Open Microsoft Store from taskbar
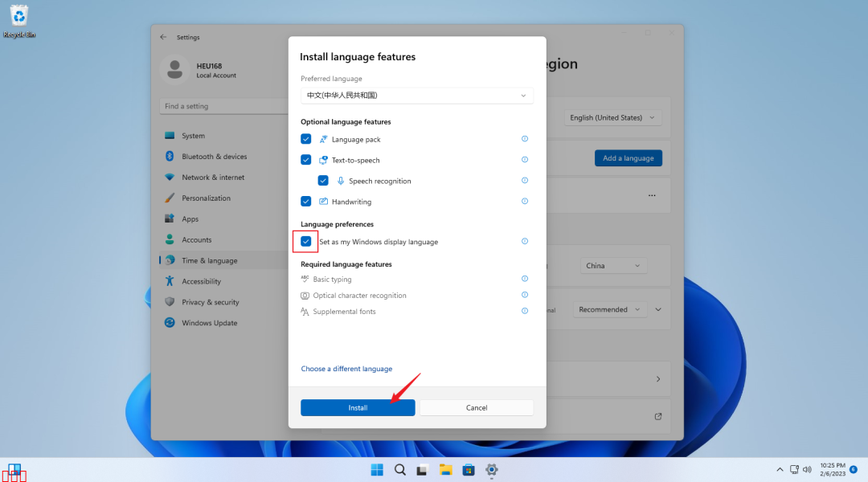Image resolution: width=868 pixels, height=482 pixels. 469,470
